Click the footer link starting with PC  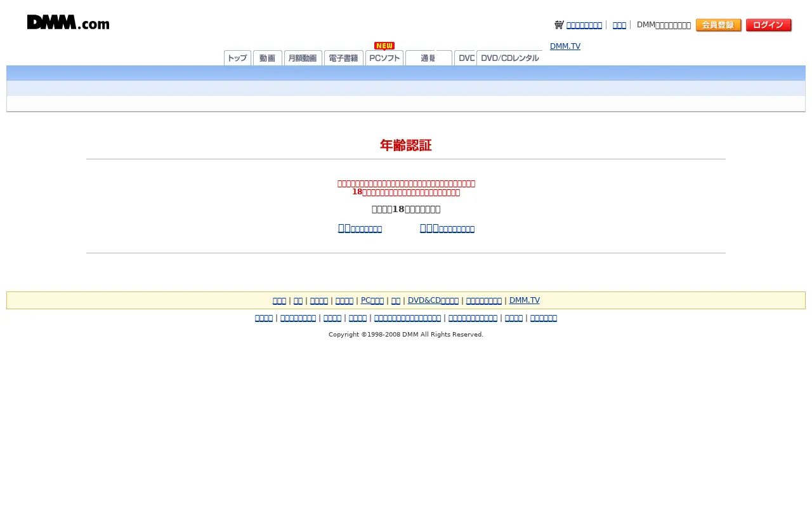pyautogui.click(x=372, y=300)
